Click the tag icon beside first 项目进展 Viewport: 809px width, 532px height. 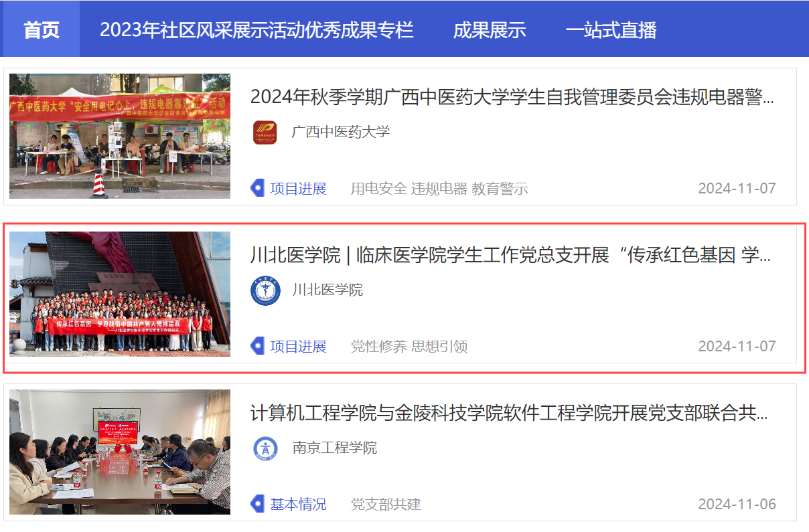point(257,189)
